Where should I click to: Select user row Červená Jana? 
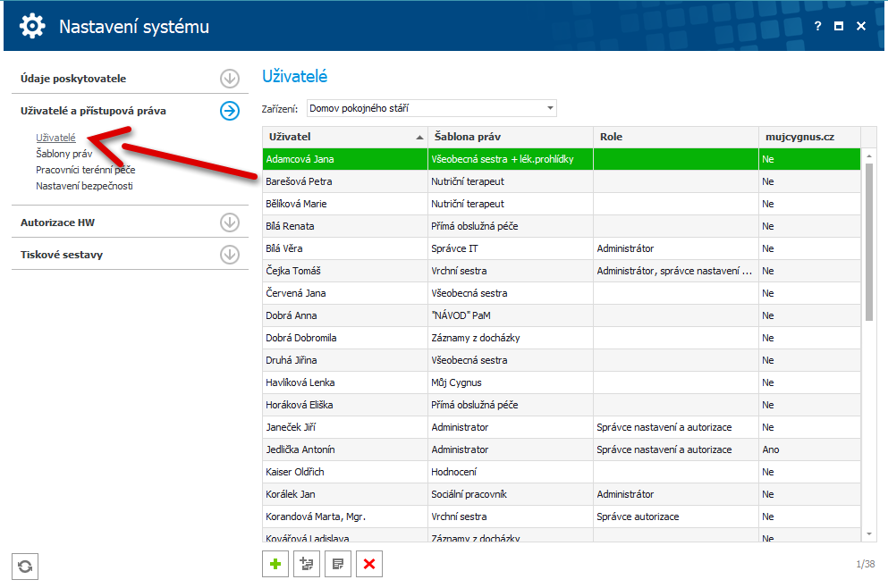[x=562, y=293]
